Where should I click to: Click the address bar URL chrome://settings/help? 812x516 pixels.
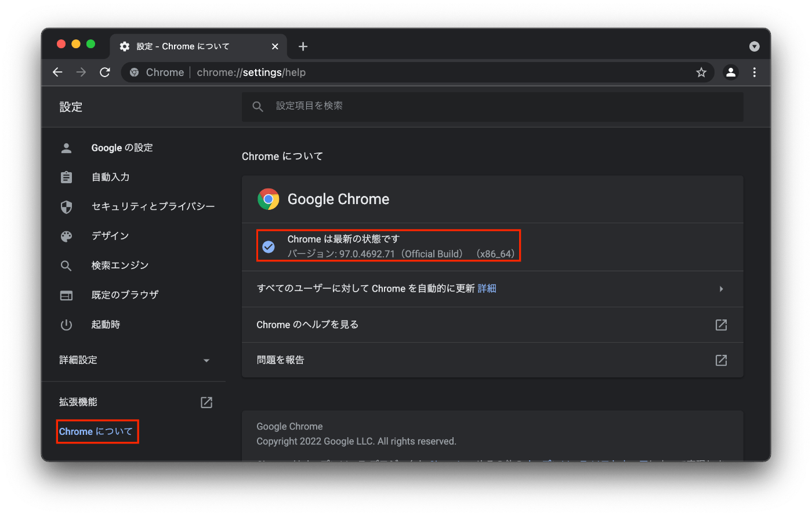tap(251, 72)
